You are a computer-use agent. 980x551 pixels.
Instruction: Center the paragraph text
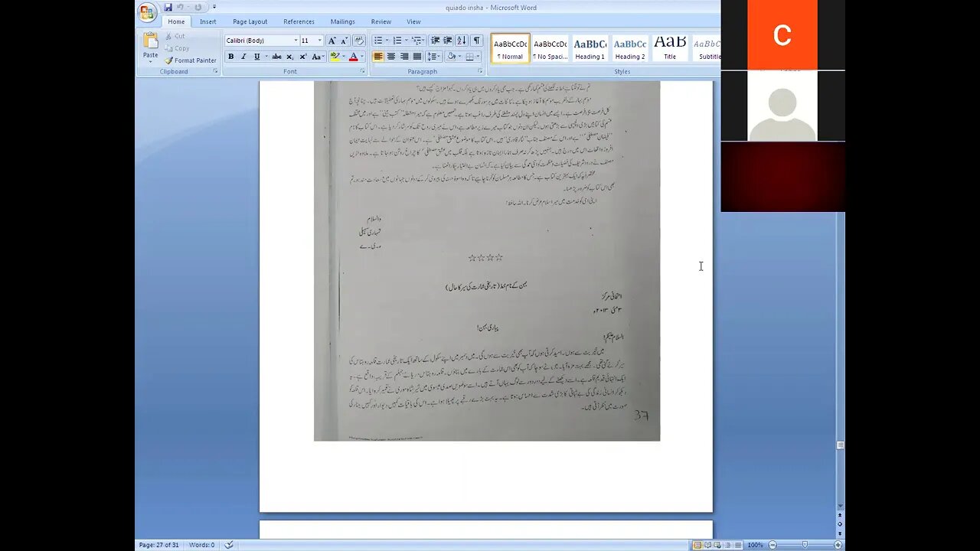(x=391, y=57)
